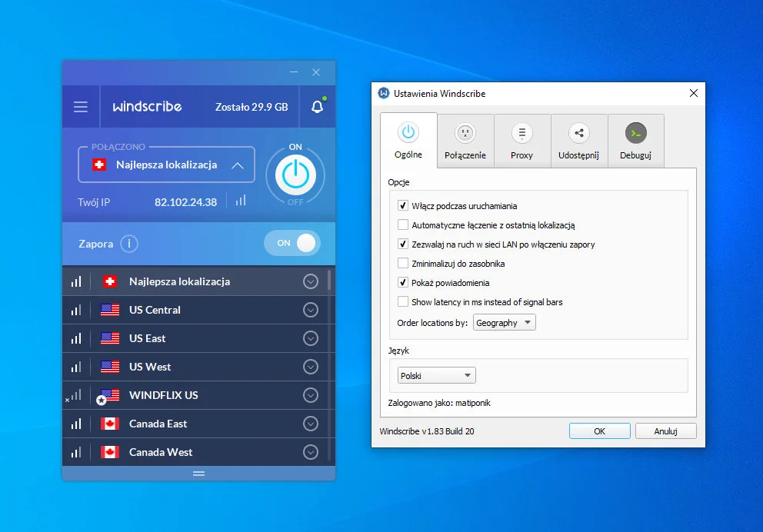This screenshot has height=532, width=763.
Task: Click signal bars icon next to IP address
Action: (x=241, y=201)
